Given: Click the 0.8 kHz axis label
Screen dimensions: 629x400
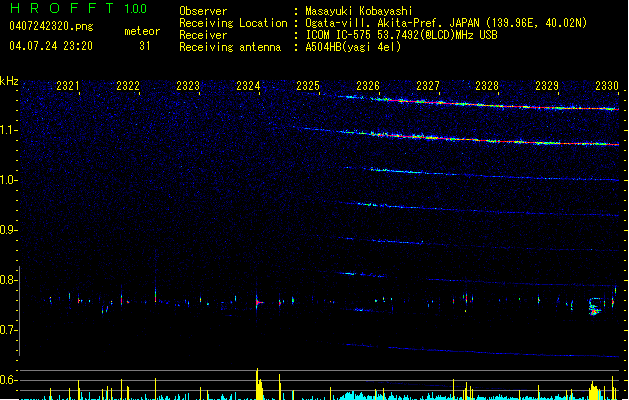Looking at the screenshot, I should point(9,280).
